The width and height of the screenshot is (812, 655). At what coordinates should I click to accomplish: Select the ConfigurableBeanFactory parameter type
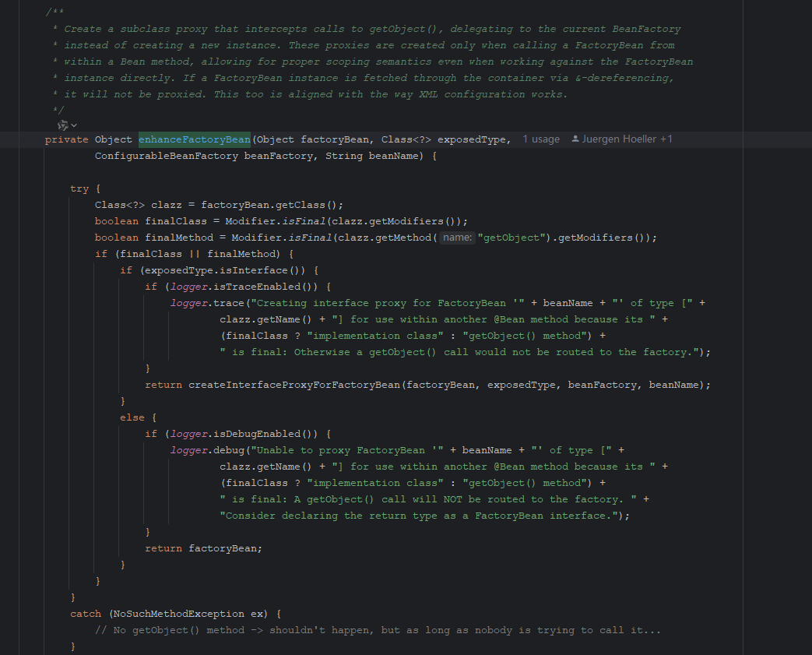point(164,155)
